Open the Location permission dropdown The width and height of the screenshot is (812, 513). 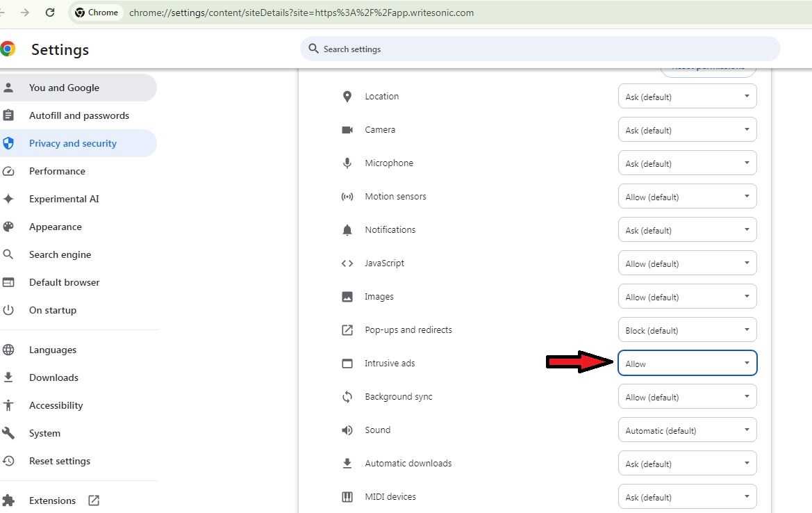pyautogui.click(x=687, y=97)
